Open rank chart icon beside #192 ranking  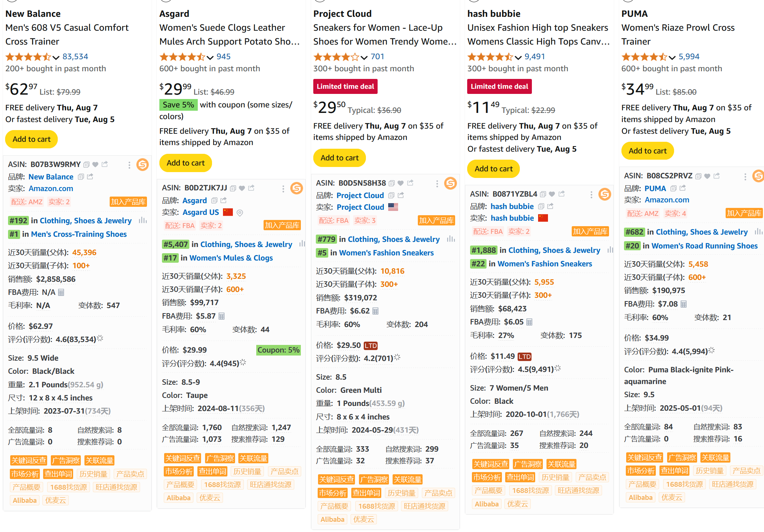click(x=143, y=220)
